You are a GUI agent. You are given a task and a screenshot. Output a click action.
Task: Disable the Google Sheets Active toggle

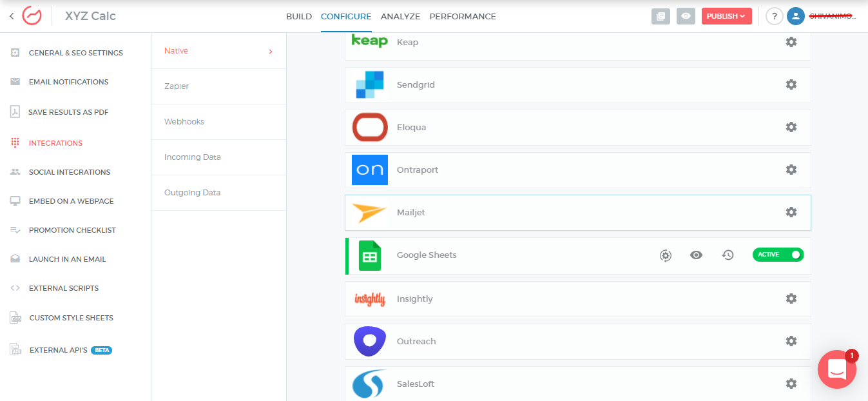pyautogui.click(x=778, y=255)
